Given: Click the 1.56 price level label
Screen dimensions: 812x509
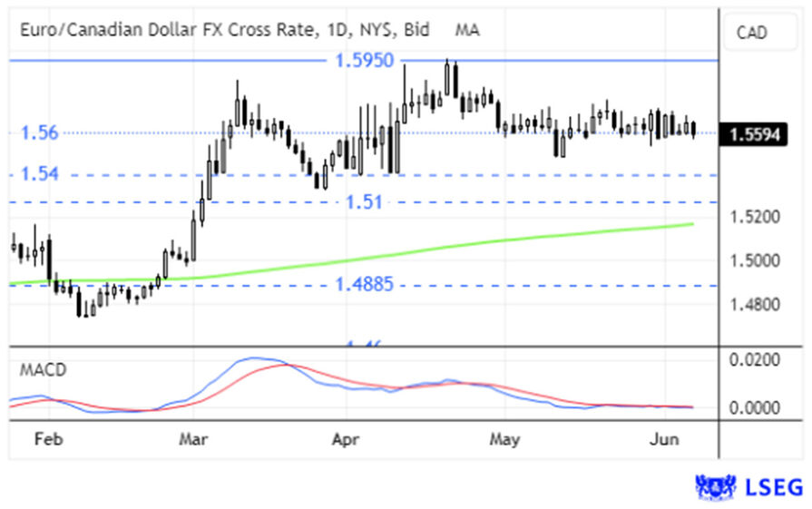Looking at the screenshot, I should click(x=39, y=133).
